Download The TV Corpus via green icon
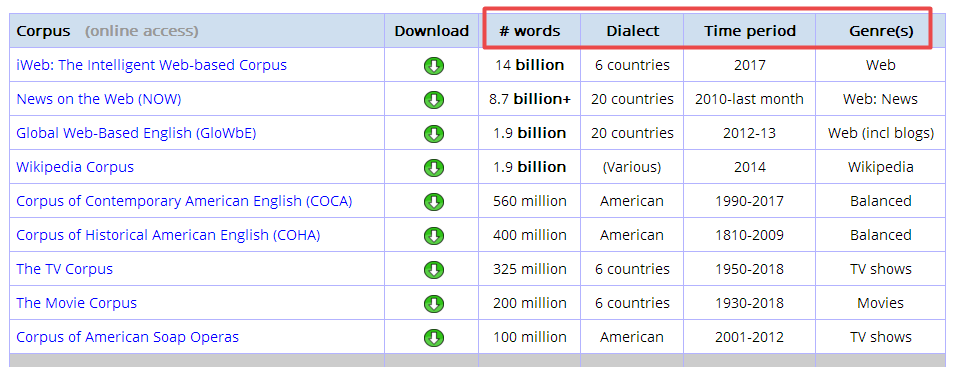Screen dimensions: 961x367 pos(433,270)
